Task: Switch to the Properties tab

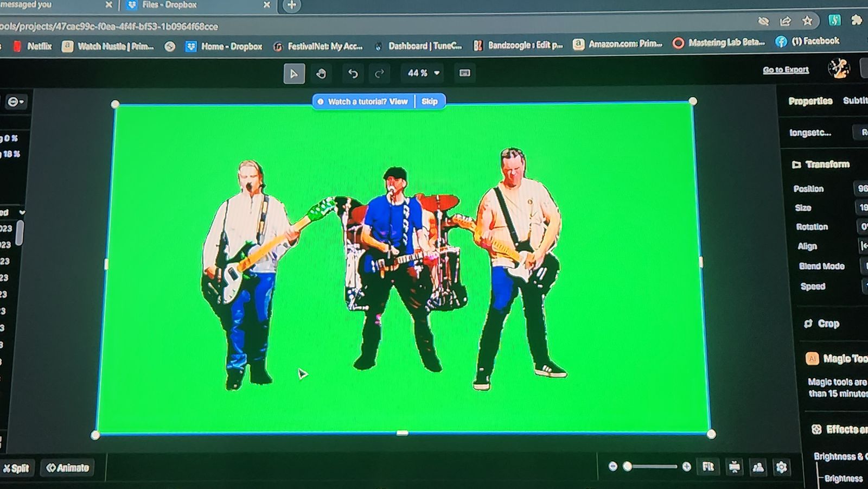Action: click(810, 101)
